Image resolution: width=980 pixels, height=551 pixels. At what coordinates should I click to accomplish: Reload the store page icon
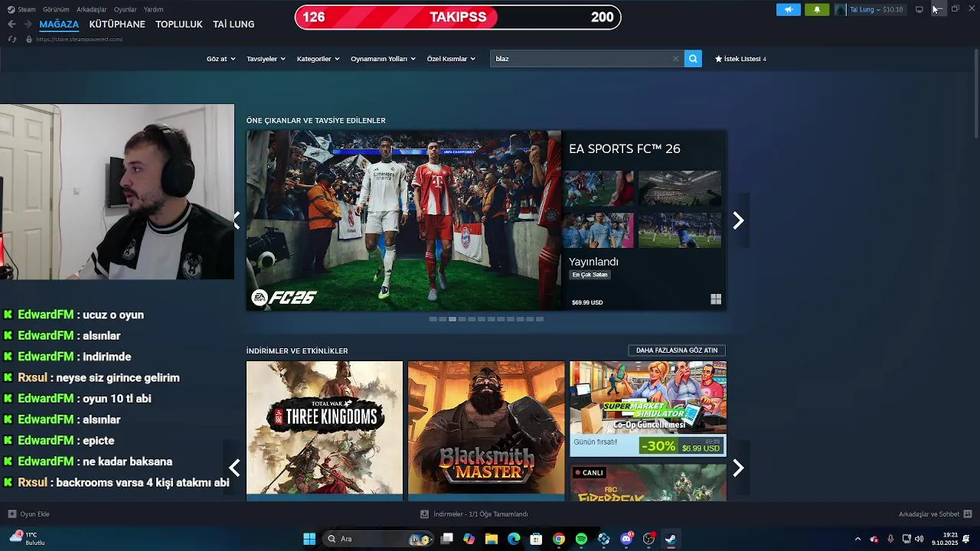[x=11, y=39]
